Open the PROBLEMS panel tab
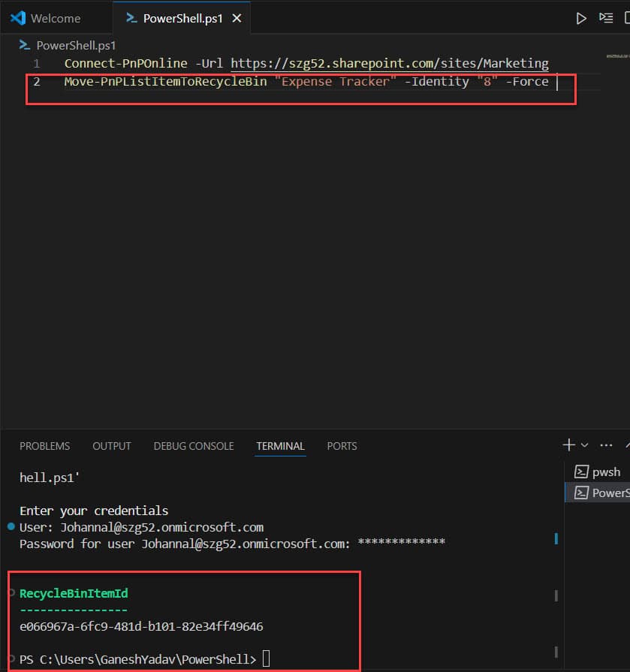This screenshot has width=630, height=672. coord(44,446)
